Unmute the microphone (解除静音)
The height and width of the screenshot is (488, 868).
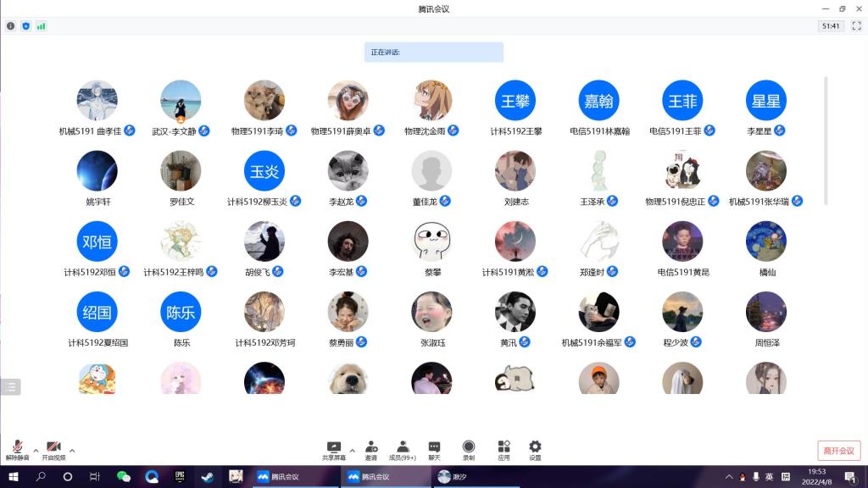(x=17, y=449)
